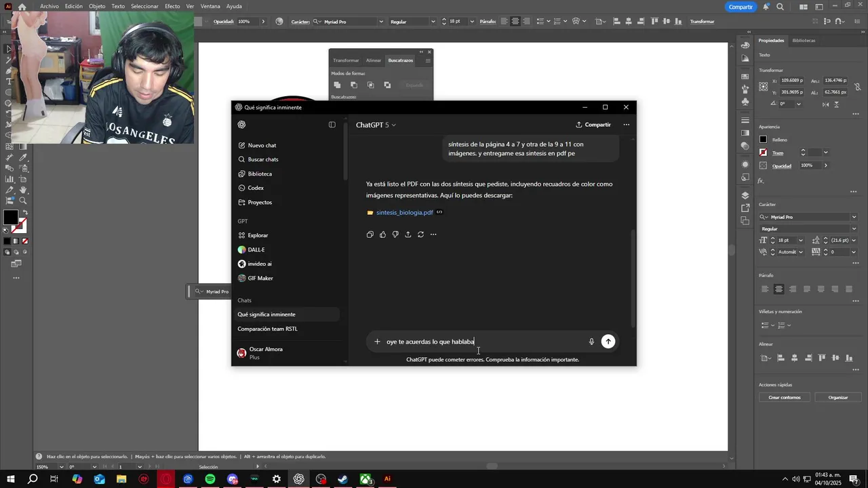Click blue Compartir button in Illustrator
This screenshot has height=488, width=868.
coord(741,7)
